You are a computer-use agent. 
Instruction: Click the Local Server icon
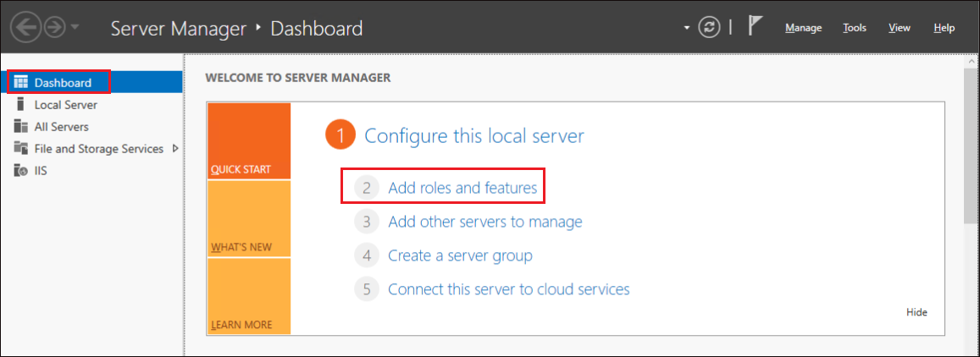[x=21, y=104]
